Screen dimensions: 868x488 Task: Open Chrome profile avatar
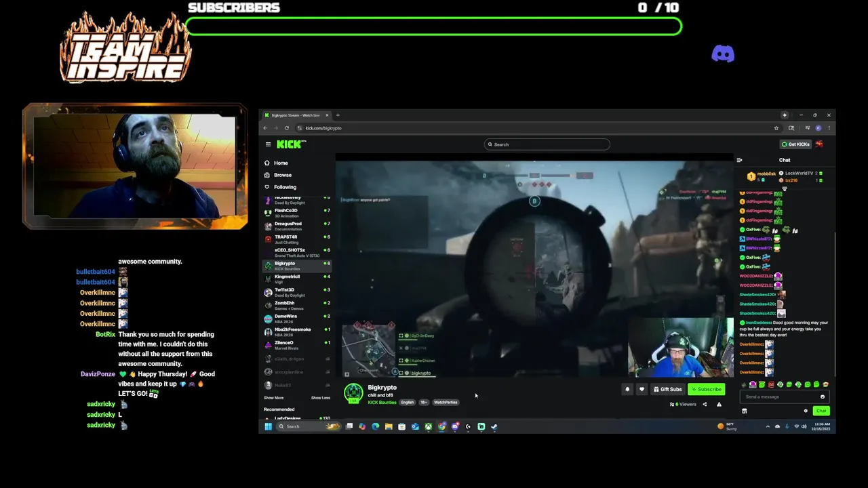tap(818, 128)
